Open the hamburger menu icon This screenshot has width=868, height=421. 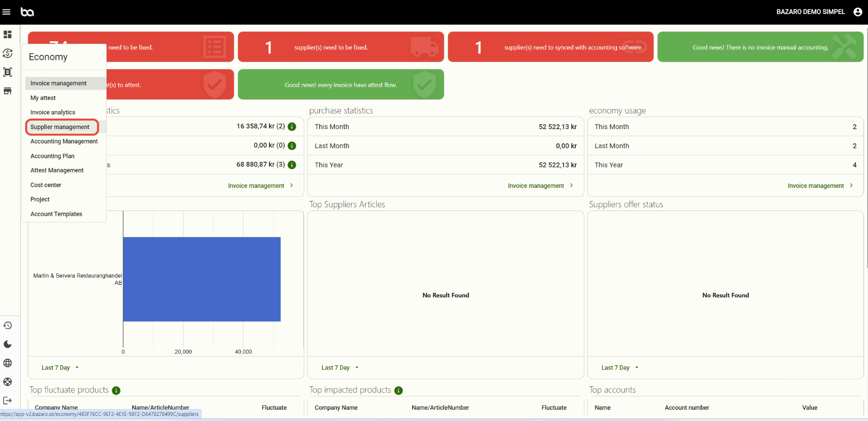pyautogui.click(x=7, y=12)
